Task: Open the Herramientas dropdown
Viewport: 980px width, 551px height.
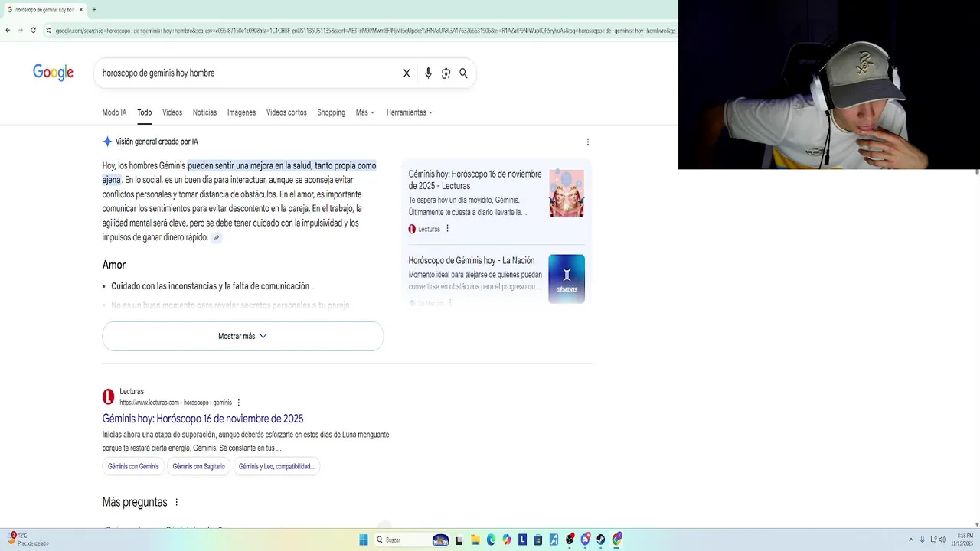Action: pyautogui.click(x=410, y=112)
